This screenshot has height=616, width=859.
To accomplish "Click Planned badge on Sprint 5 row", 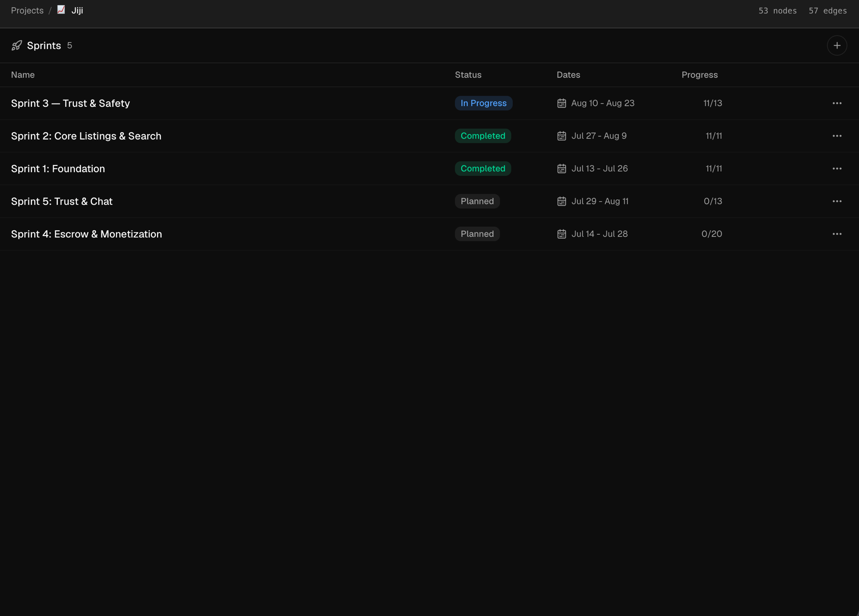I will pyautogui.click(x=477, y=201).
